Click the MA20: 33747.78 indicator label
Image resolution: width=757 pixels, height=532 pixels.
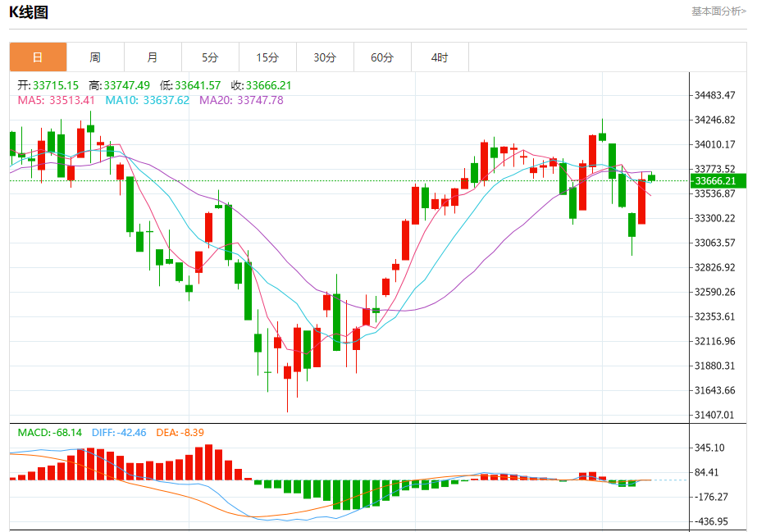[241, 100]
